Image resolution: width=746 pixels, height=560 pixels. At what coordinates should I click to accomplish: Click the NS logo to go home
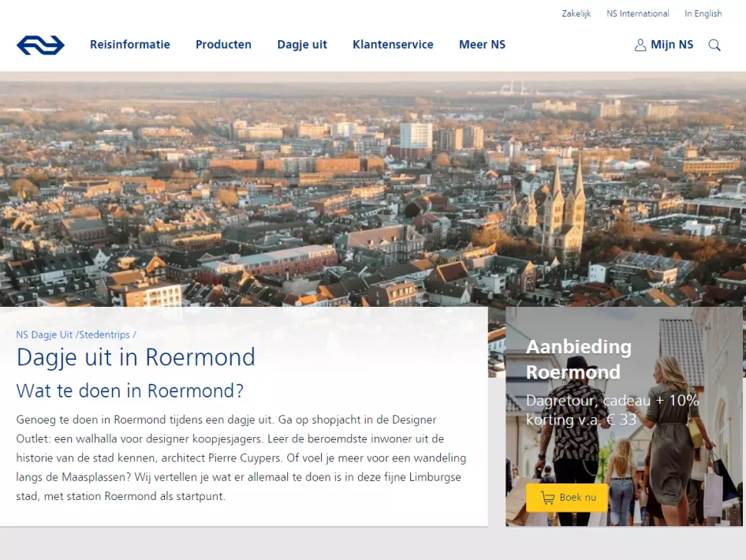[x=39, y=45]
